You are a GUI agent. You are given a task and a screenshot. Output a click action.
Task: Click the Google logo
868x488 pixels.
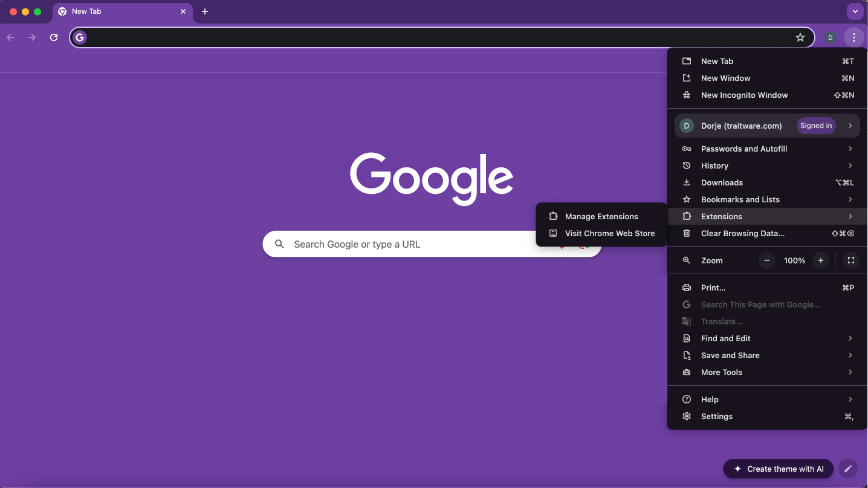pos(432,179)
